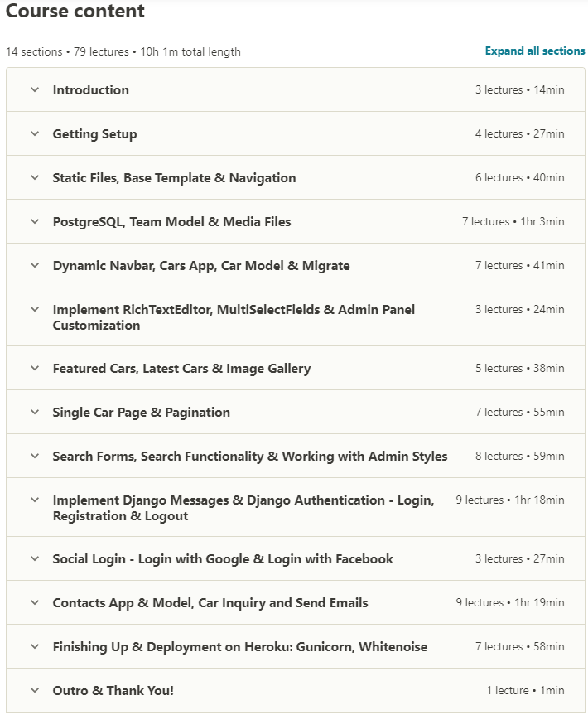Click the Featured Cars, Latest Cars title
This screenshot has height=715, width=588.
[x=181, y=369]
